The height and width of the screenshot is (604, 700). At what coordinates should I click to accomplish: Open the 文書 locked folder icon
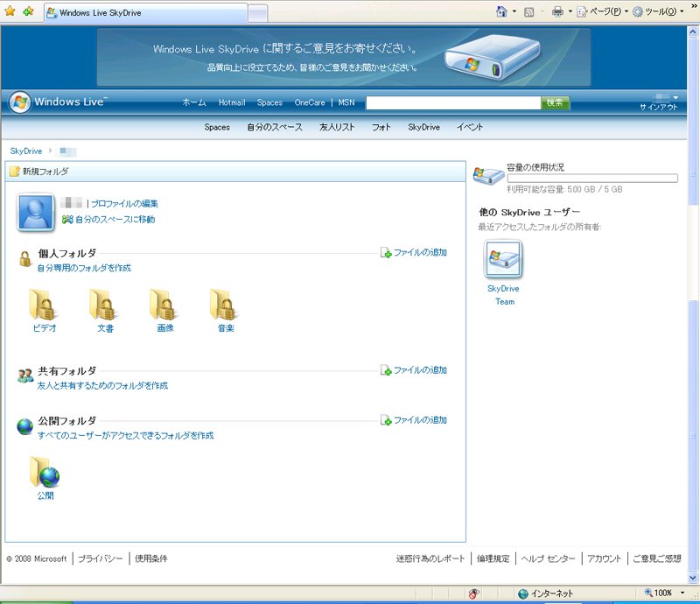click(103, 306)
